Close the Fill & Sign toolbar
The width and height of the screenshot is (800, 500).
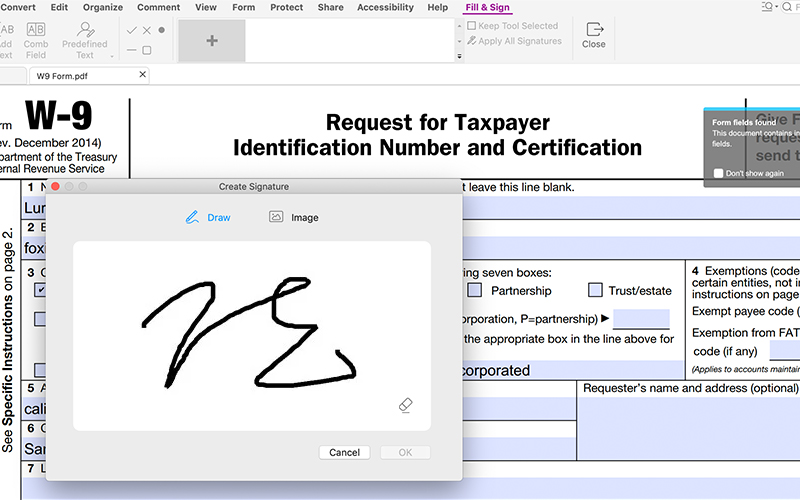click(593, 35)
